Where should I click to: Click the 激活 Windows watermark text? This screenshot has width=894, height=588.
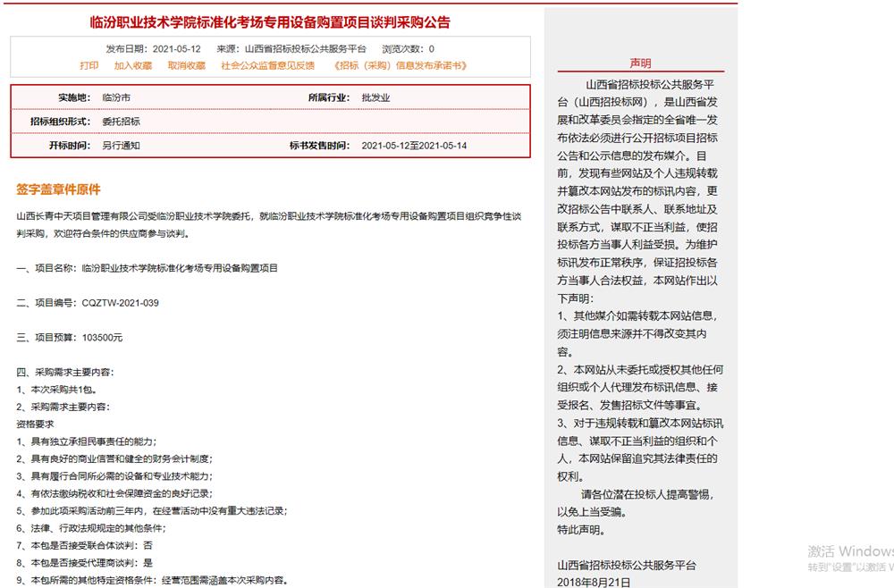point(849,551)
